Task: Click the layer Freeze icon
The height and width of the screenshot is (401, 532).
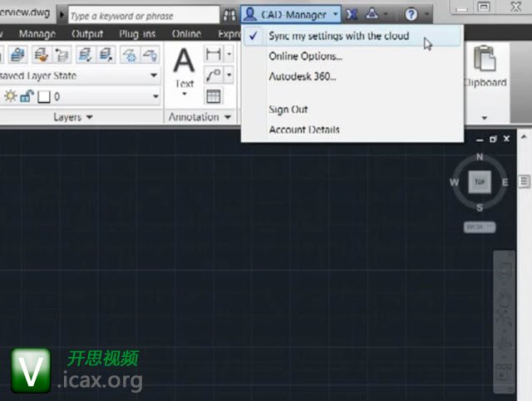Action: pos(130,55)
